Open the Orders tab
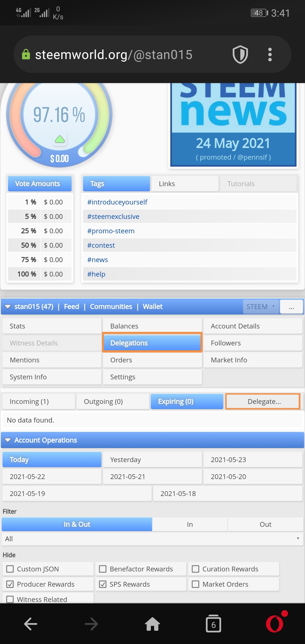This screenshot has height=644, width=305. [x=152, y=360]
